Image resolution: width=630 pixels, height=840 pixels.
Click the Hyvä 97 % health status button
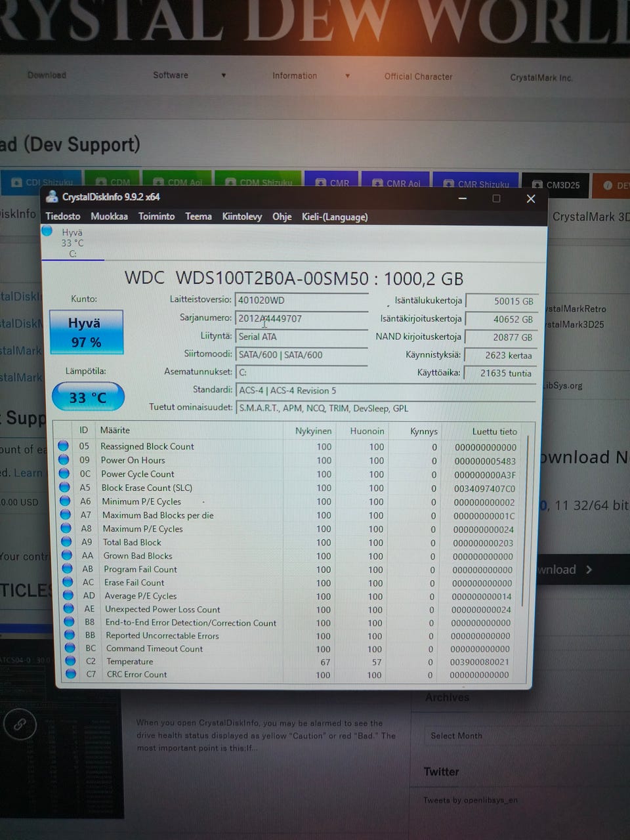[x=86, y=332]
